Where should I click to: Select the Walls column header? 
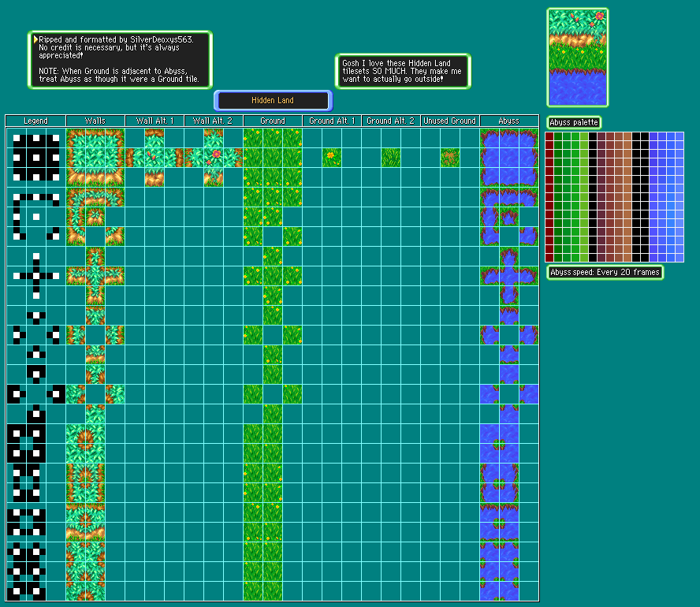(x=95, y=121)
